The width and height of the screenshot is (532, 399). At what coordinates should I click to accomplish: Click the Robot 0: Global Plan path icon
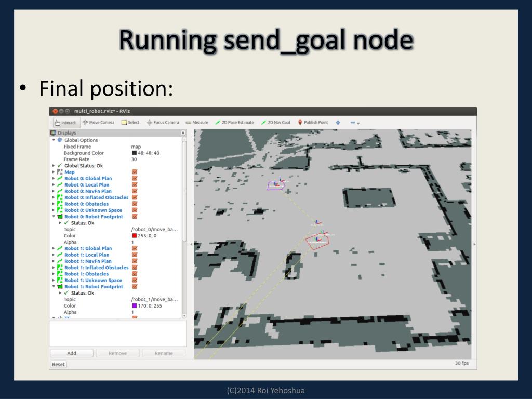click(x=60, y=179)
